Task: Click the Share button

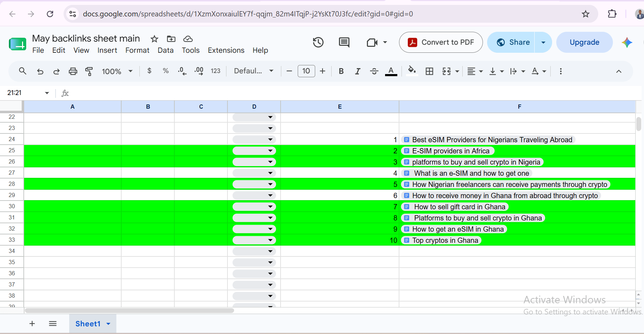Action: click(x=511, y=42)
